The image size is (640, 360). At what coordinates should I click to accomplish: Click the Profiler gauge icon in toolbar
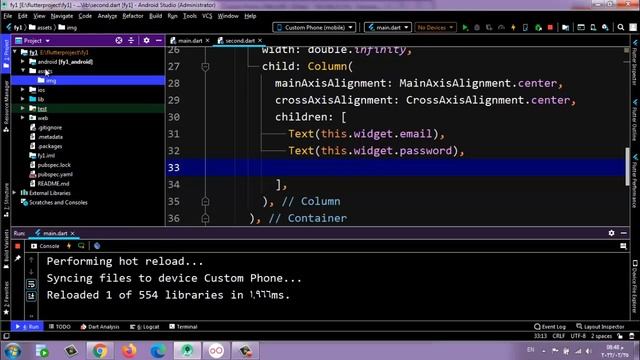click(501, 27)
